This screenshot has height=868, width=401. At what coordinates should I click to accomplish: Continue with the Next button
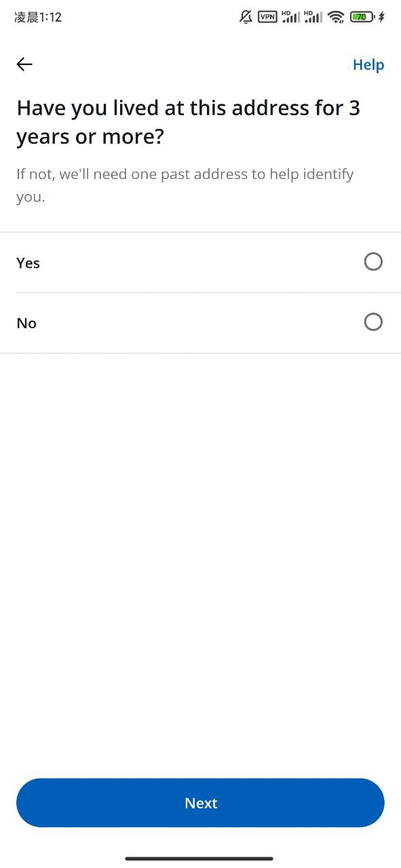pyautogui.click(x=200, y=803)
